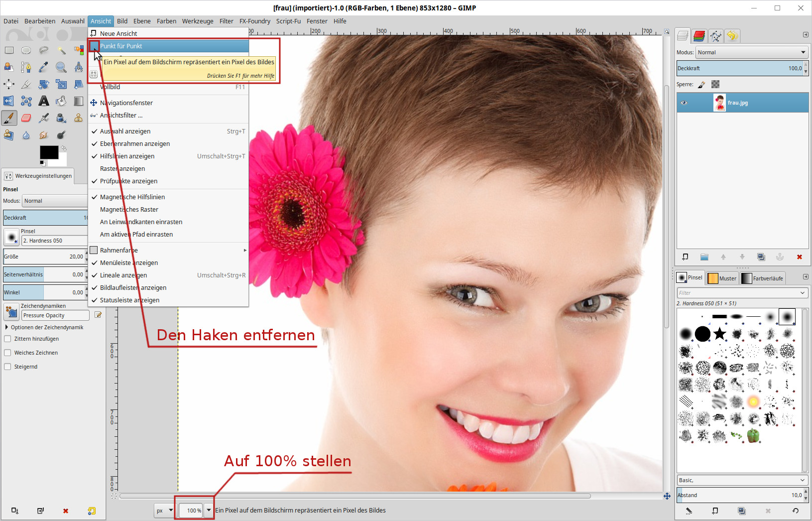This screenshot has width=812, height=521.
Task: Enable the Zittern hinzufügen checkbox
Action: pos(7,339)
